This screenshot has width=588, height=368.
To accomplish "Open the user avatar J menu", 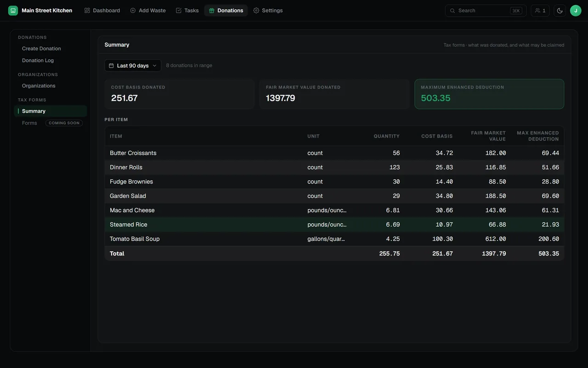I will pos(576,11).
